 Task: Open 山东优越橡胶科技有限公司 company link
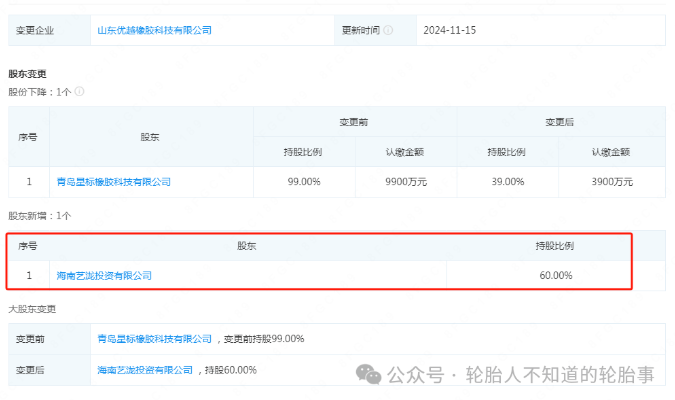154,30
